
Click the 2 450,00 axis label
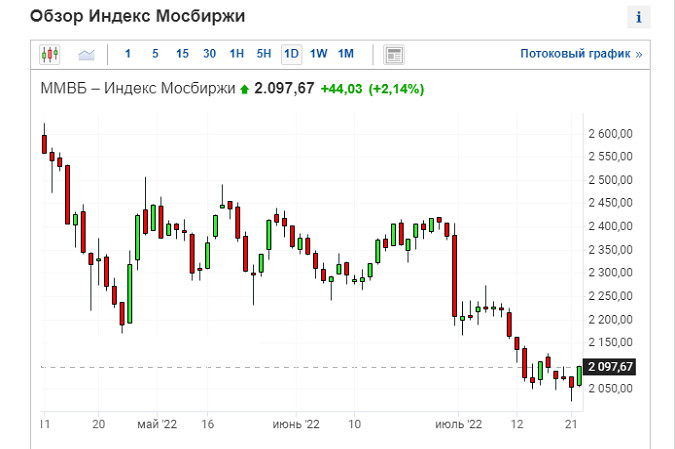point(610,203)
